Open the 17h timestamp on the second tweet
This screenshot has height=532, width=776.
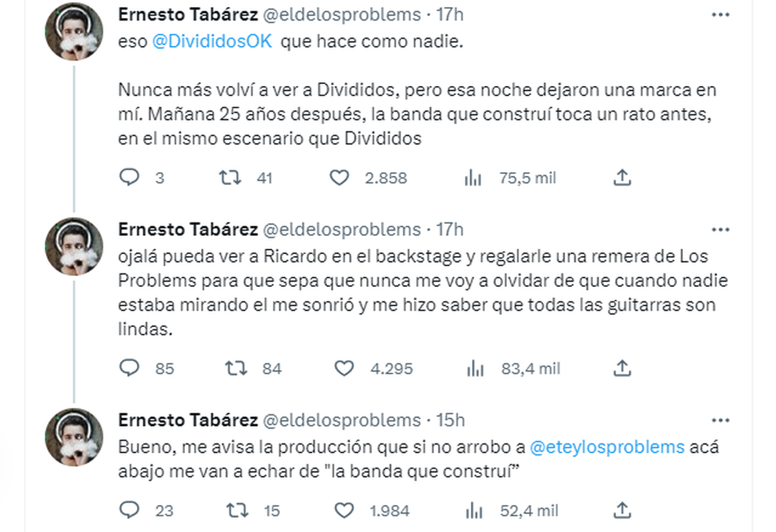[451, 229]
